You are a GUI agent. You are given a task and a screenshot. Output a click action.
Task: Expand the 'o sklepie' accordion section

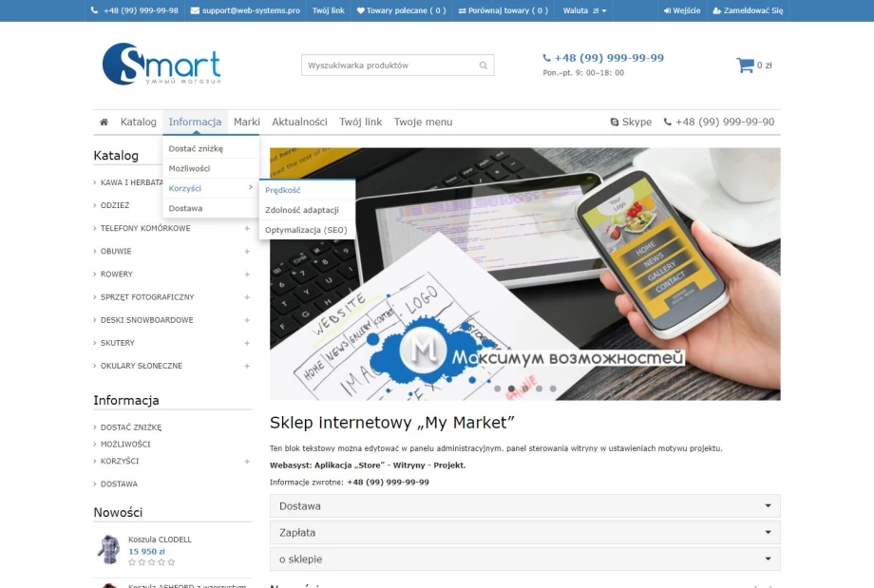(524, 560)
